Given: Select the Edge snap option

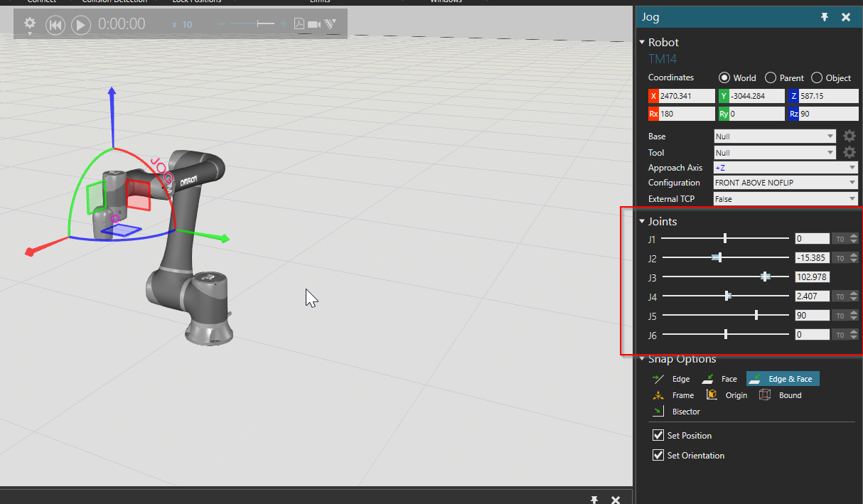Looking at the screenshot, I should click(671, 379).
